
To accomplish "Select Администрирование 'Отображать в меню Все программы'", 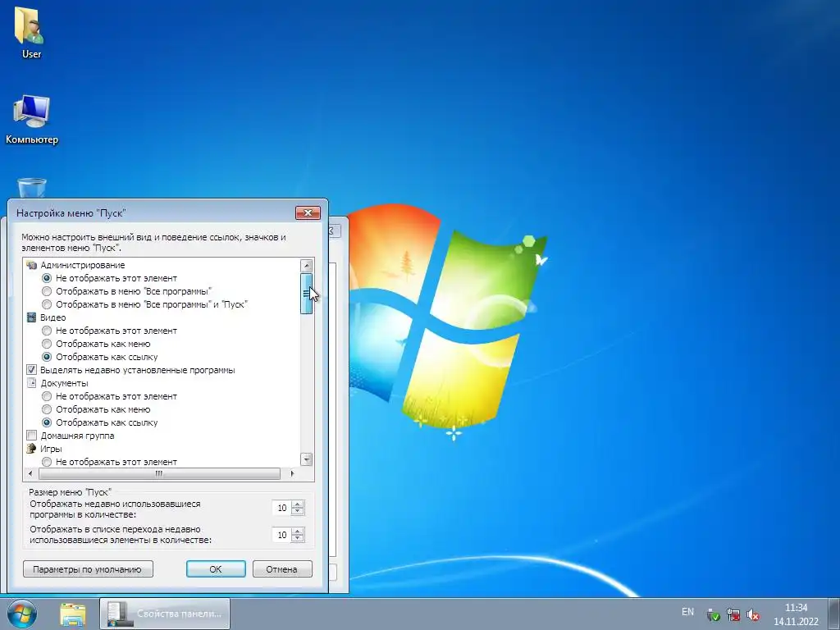I will point(47,291).
